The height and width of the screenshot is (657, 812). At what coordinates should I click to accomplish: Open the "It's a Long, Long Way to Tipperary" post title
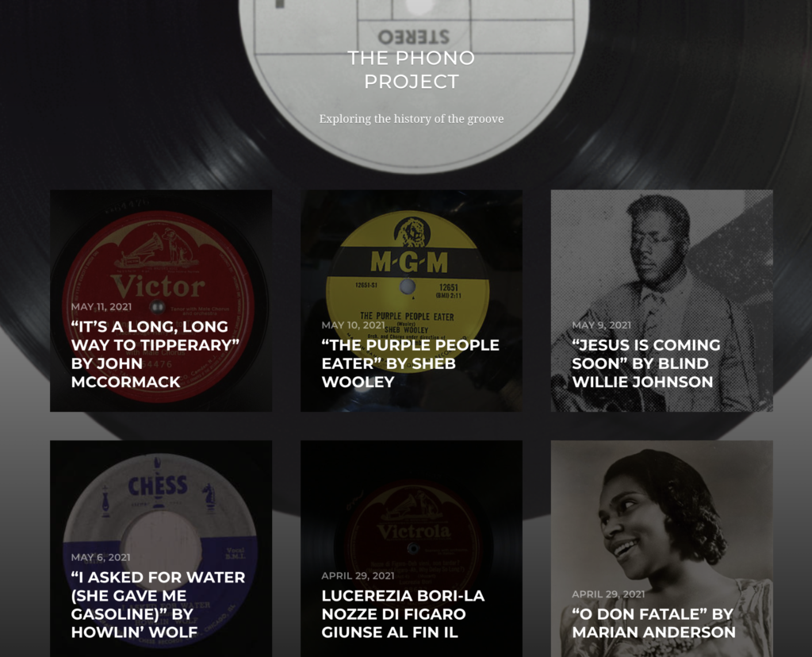(x=155, y=354)
